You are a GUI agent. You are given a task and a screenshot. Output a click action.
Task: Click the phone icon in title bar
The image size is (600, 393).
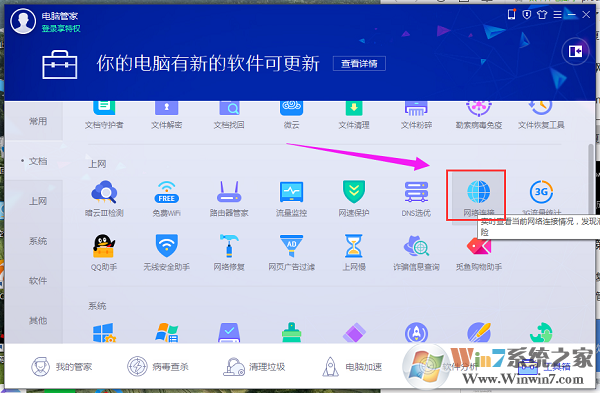coord(511,15)
